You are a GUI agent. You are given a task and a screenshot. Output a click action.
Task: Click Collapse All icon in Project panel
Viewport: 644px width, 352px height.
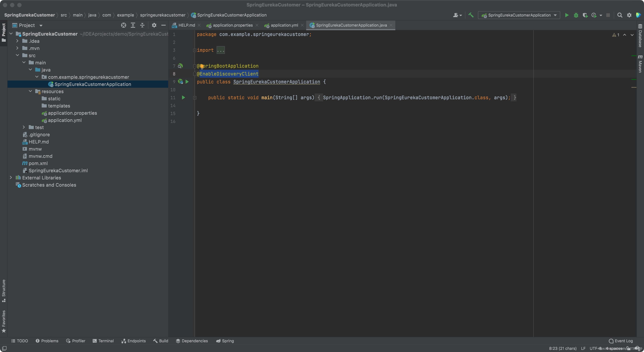coord(142,25)
